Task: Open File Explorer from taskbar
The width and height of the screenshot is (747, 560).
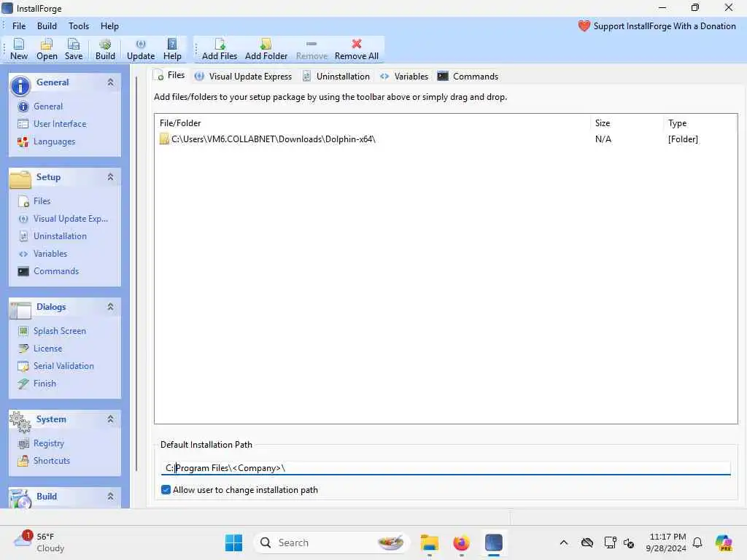Action: pos(429,542)
